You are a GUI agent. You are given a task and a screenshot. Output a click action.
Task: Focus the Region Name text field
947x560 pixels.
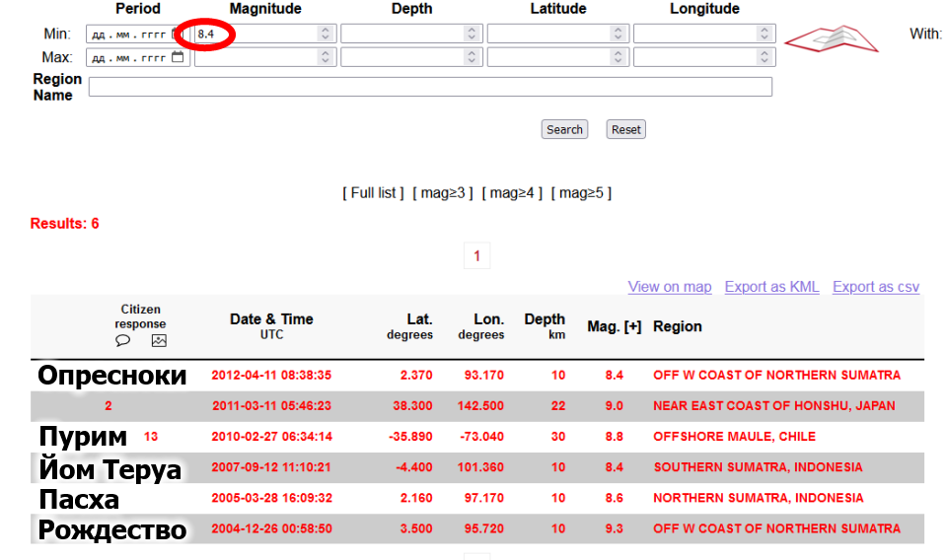pos(430,87)
